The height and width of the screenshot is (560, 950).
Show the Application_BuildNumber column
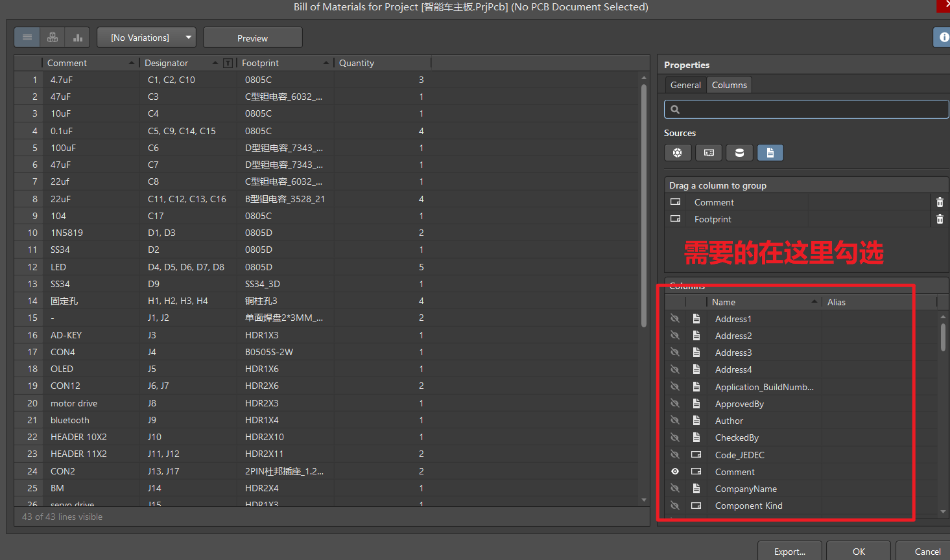click(675, 387)
